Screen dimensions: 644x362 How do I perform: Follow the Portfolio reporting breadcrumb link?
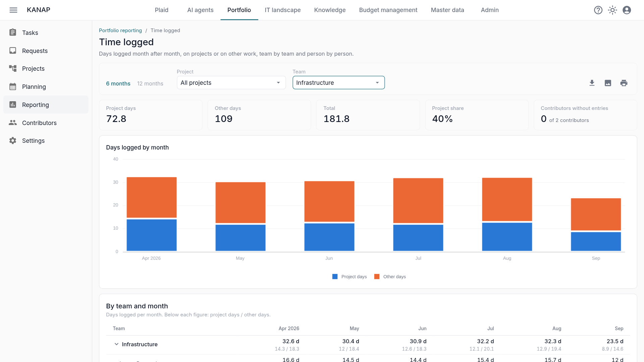coord(120,31)
